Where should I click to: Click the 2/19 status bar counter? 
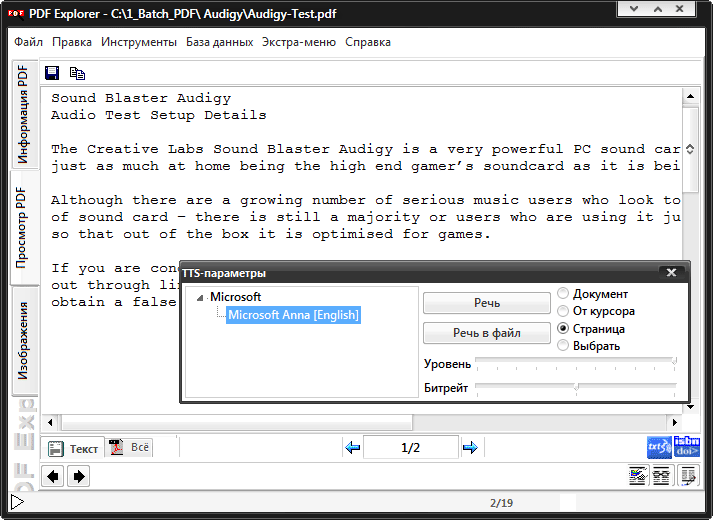[x=501, y=503]
